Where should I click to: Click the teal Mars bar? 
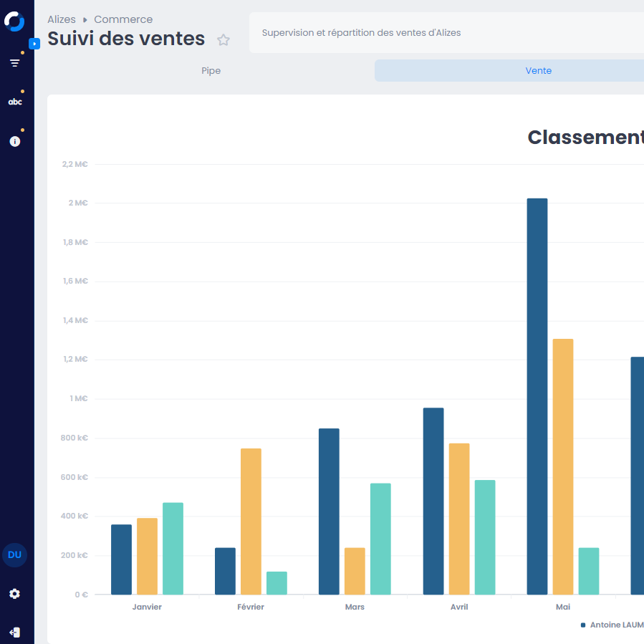coord(380,538)
